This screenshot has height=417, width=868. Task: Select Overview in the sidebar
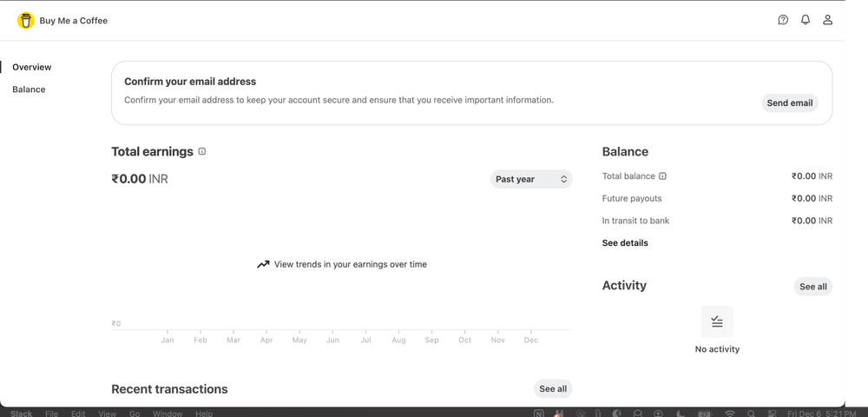pos(32,67)
